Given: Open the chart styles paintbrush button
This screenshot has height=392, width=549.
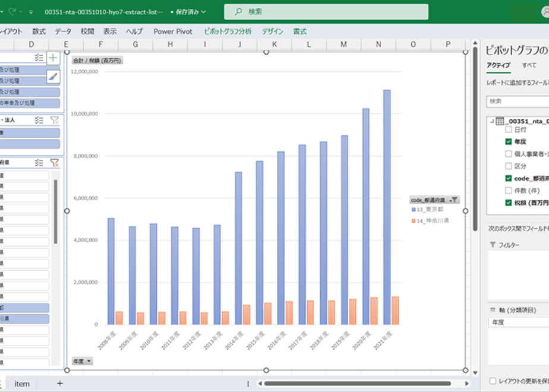Looking at the screenshot, I should point(53,77).
